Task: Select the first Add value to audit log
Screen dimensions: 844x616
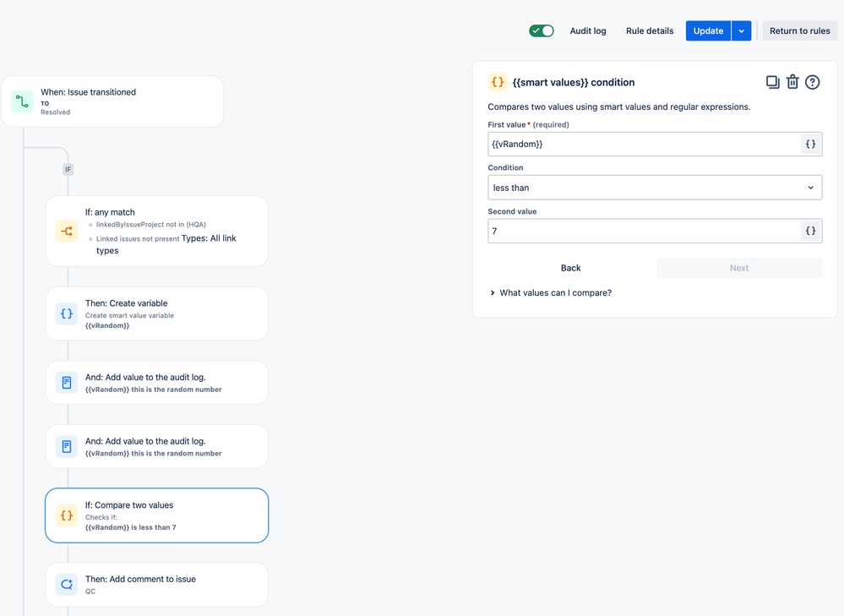Action: click(156, 382)
